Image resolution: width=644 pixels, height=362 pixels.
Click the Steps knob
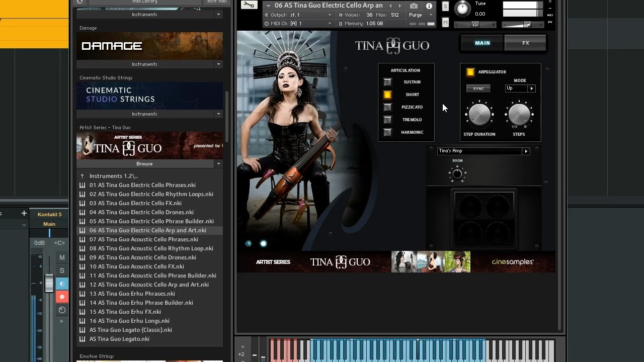point(519,115)
